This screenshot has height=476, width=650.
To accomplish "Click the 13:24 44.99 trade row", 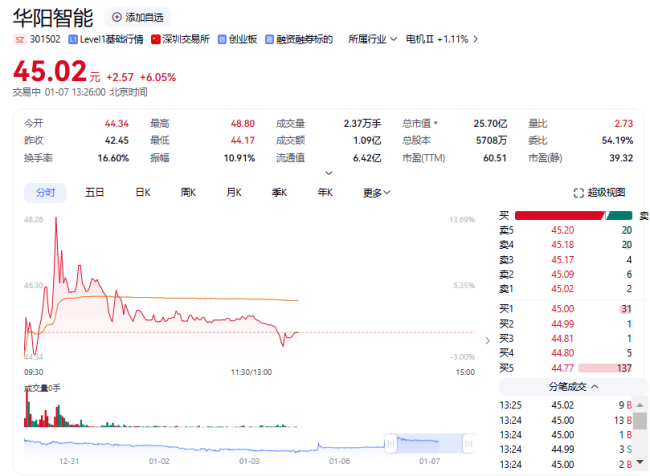I will [x=566, y=449].
